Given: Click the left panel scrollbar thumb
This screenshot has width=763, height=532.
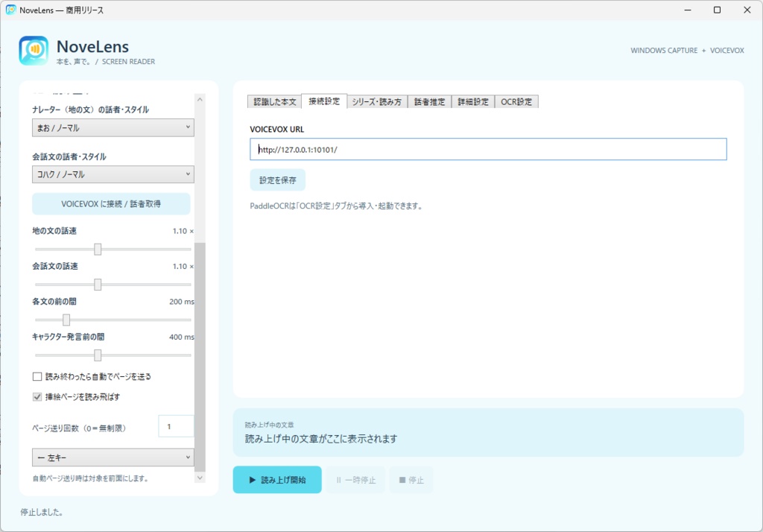Looking at the screenshot, I should 200,357.
